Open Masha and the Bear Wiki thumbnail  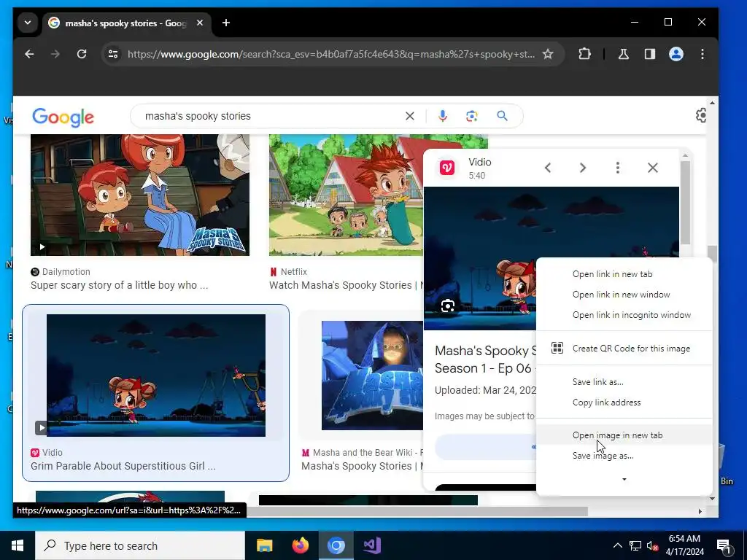(372, 376)
